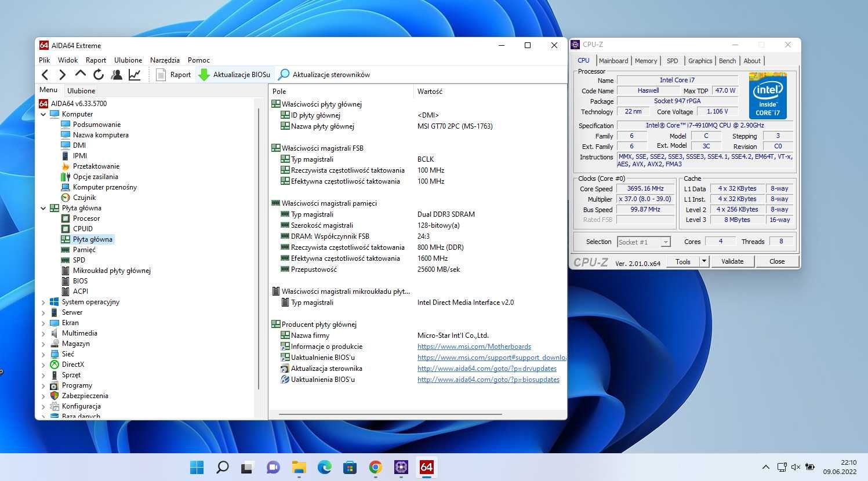
Task: Open the Narzędzia menu
Action: coord(165,60)
